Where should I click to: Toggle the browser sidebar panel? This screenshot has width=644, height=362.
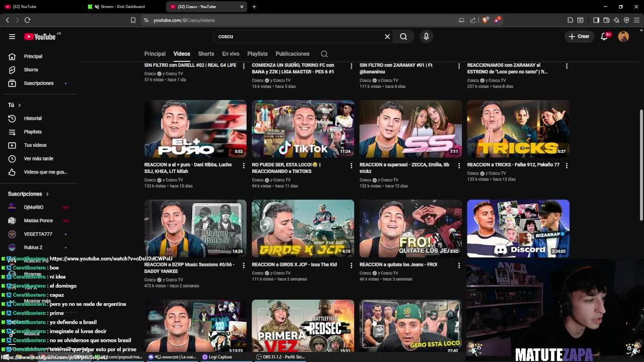pos(596,20)
